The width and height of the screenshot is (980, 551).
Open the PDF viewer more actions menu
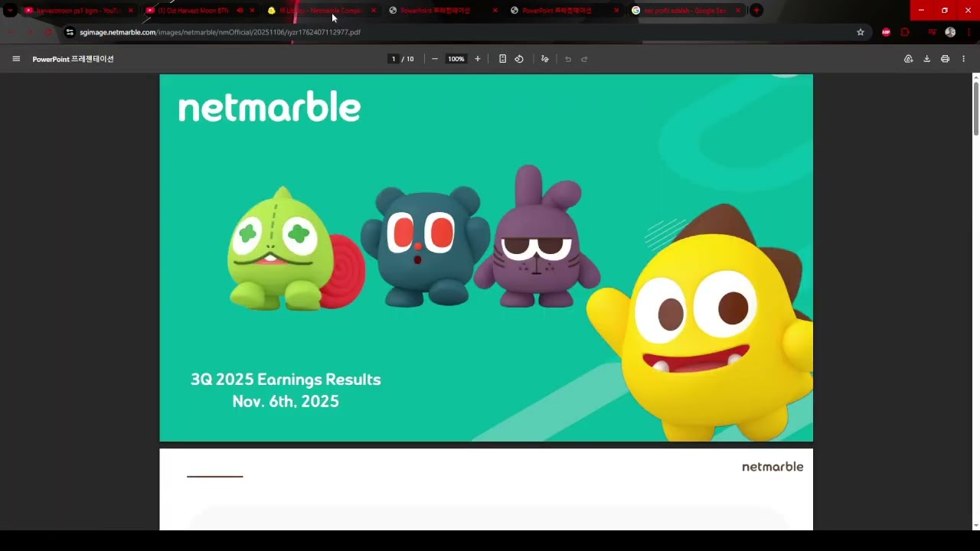964,59
